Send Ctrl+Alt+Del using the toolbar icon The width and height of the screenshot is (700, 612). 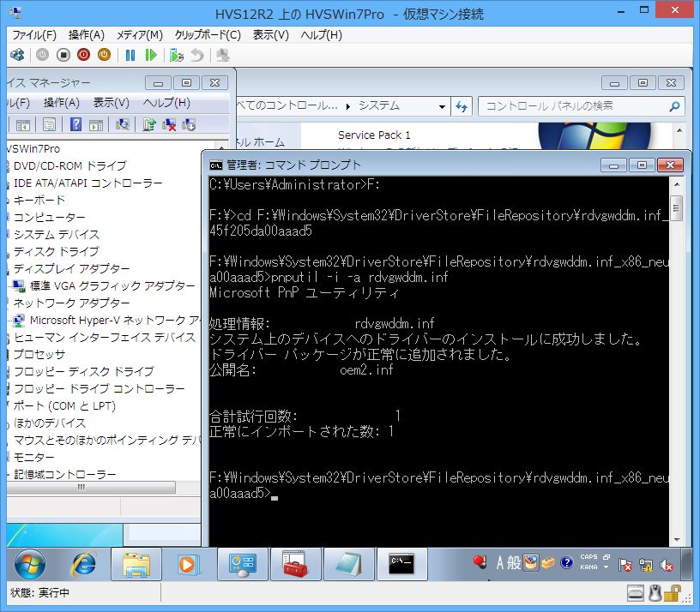(x=17, y=55)
